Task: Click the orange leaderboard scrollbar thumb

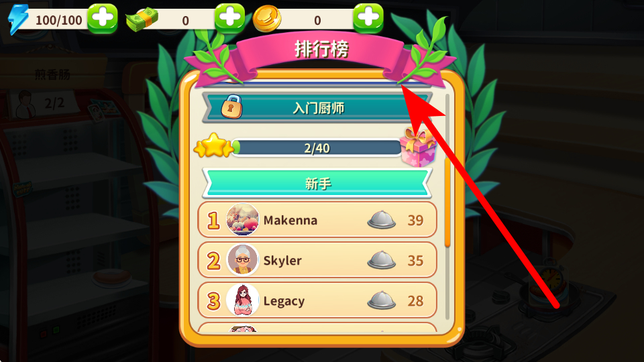Action: click(x=447, y=202)
